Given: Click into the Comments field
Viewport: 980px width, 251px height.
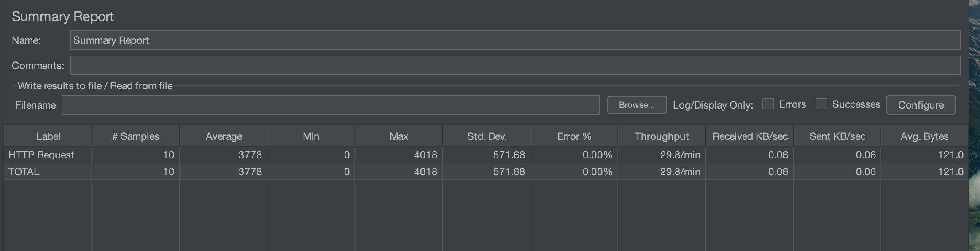Looking at the screenshot, I should [514, 66].
